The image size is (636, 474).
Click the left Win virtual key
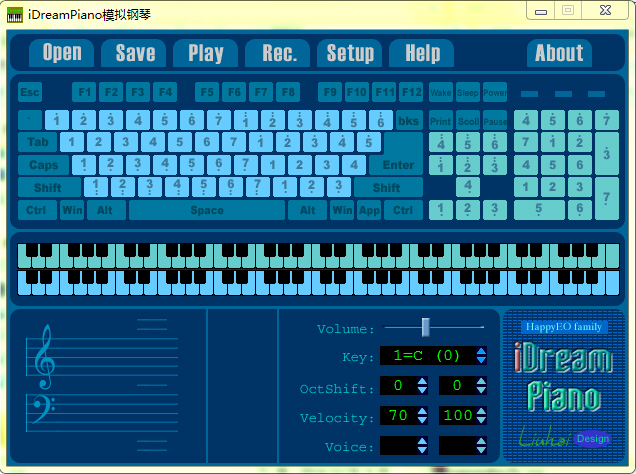pos(72,210)
